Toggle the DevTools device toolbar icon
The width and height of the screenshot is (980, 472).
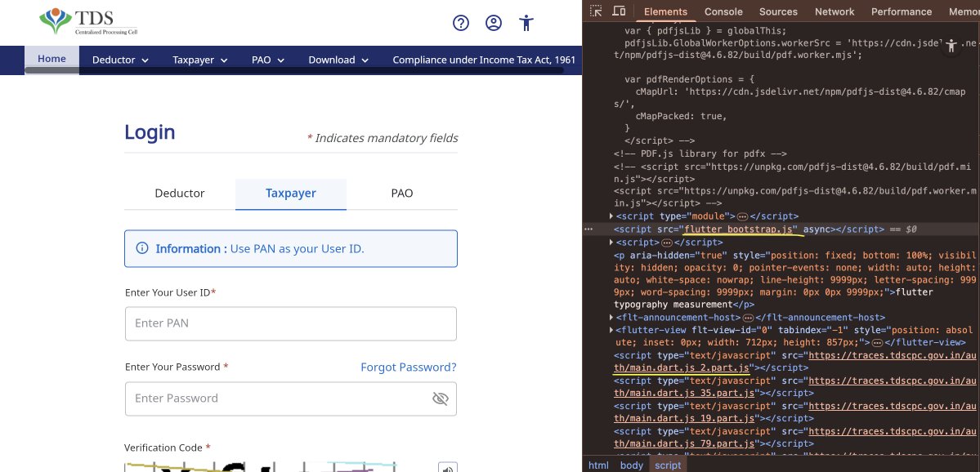tap(619, 11)
